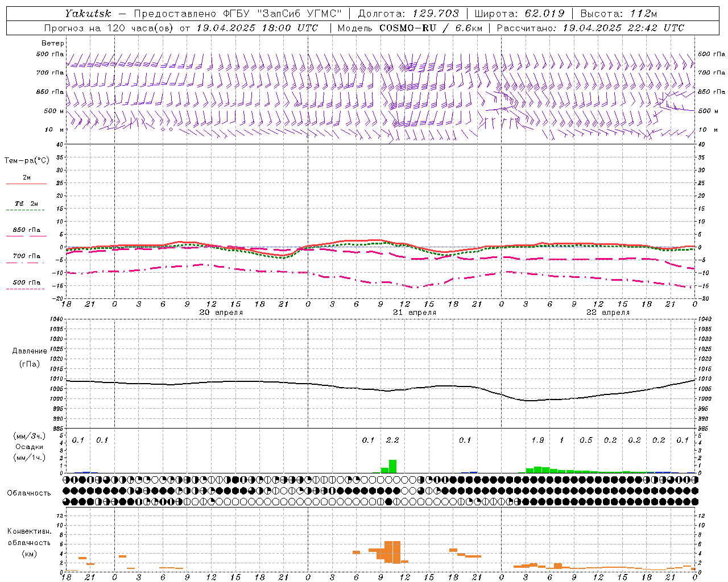Select the model name 'COSMO-RU / 6.6км'
The height and width of the screenshot is (582, 728).
point(431,28)
